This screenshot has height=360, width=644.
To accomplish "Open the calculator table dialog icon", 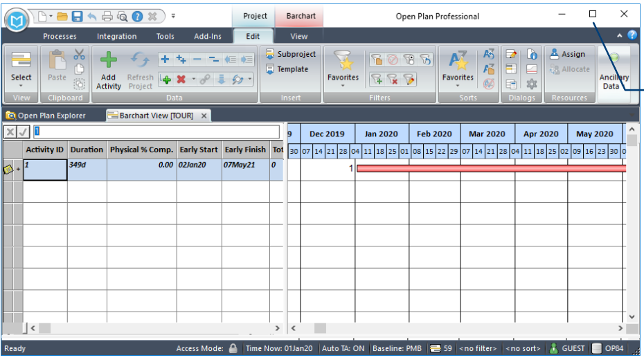I will point(511,84).
